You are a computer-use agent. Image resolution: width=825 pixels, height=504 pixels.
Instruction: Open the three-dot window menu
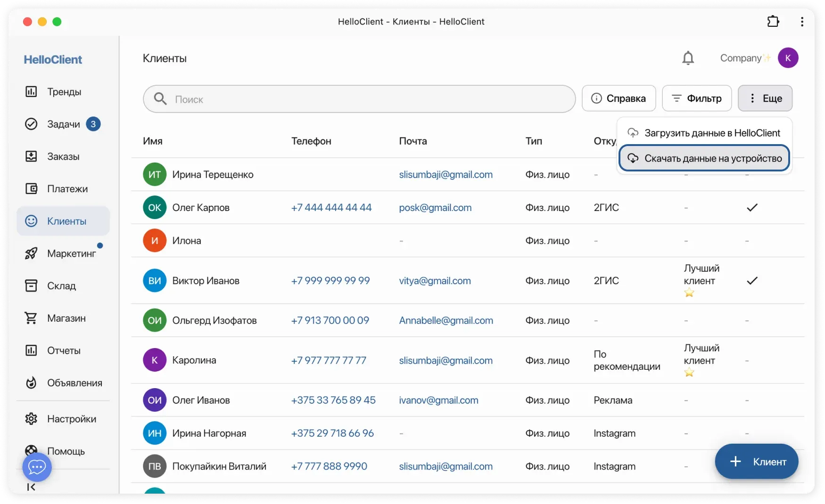point(801,22)
